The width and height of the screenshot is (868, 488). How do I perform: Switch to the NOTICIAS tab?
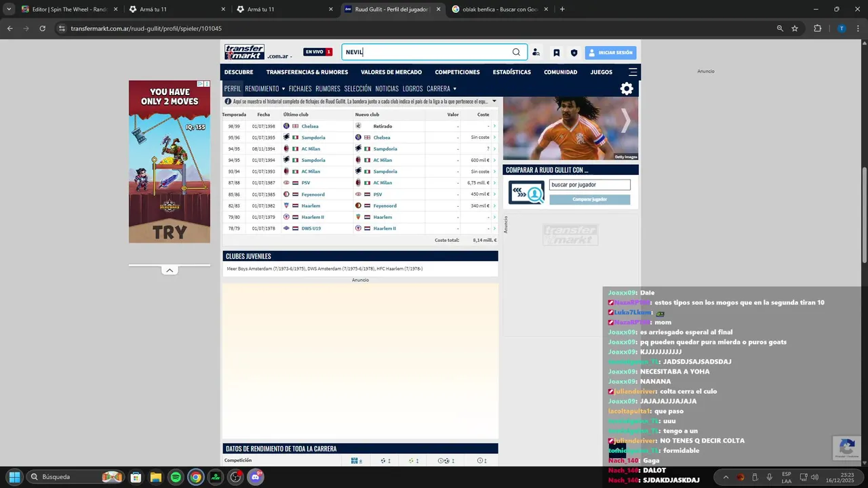click(387, 89)
